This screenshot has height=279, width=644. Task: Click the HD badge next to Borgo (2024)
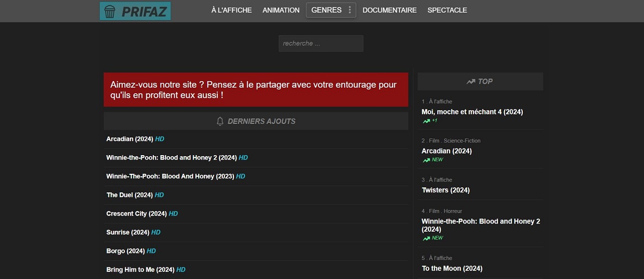tap(151, 251)
